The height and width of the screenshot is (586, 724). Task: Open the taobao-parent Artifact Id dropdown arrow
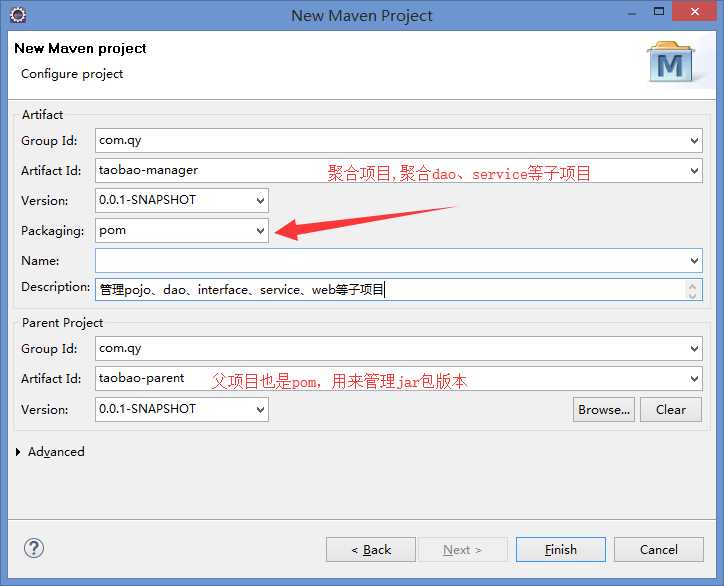694,379
